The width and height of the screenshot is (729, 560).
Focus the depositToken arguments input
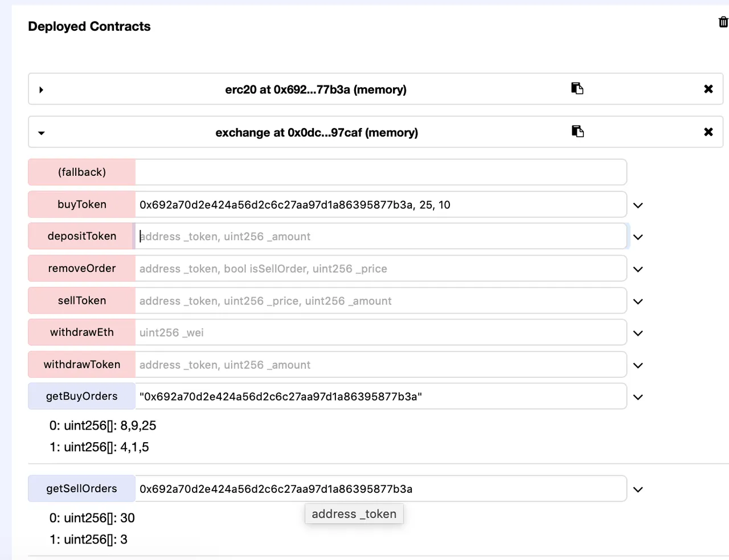pyautogui.click(x=380, y=236)
